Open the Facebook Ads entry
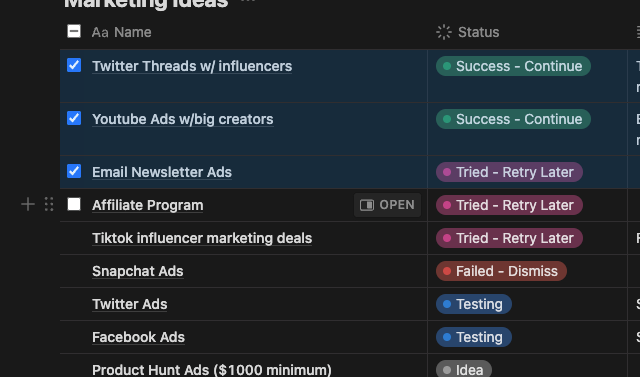Viewport: 640px width, 377px height. (x=138, y=337)
